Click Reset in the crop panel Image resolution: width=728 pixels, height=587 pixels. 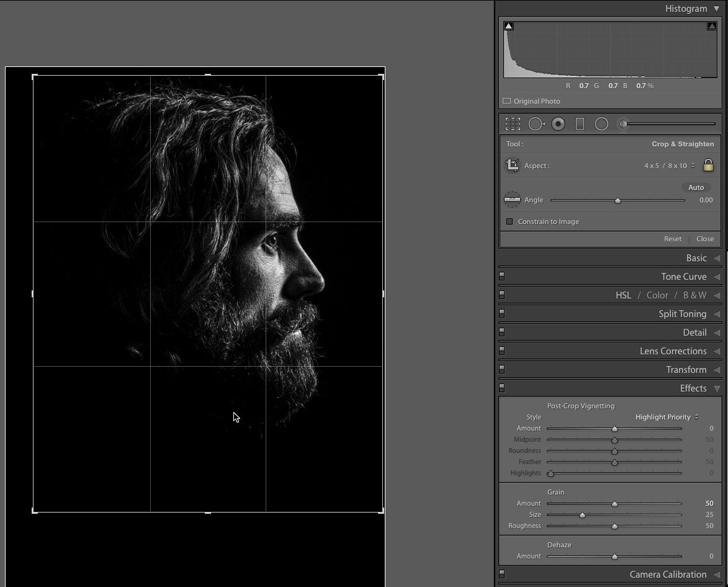pos(672,239)
